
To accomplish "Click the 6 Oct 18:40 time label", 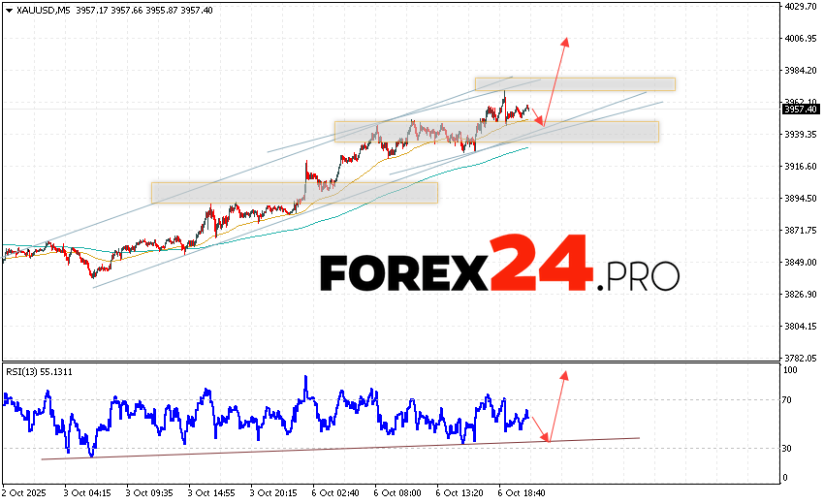I will 522,491.
